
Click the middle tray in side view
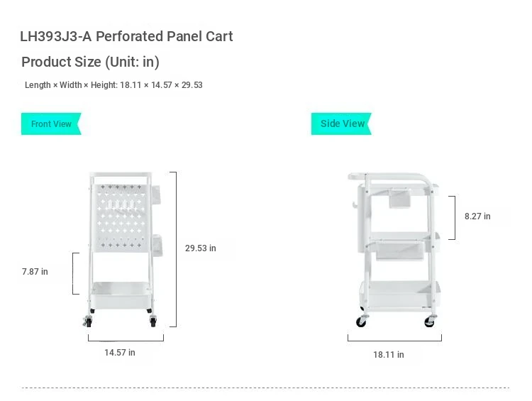tap(404, 243)
